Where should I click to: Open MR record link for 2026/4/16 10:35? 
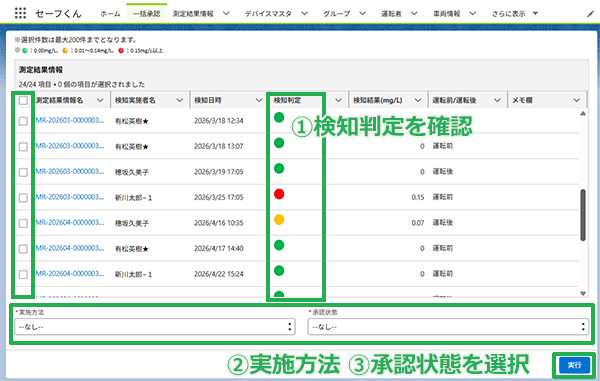point(70,223)
